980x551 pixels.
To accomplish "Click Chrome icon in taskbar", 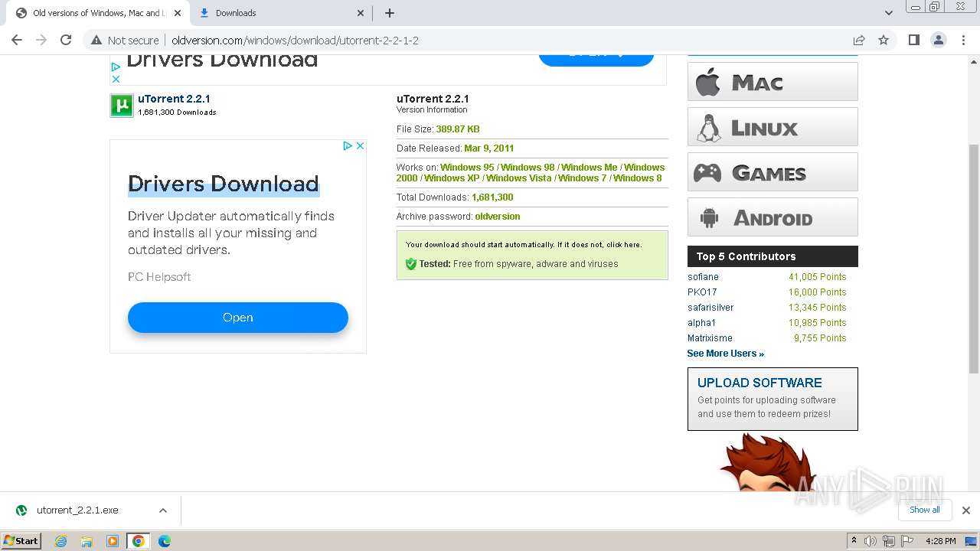I will tap(139, 541).
